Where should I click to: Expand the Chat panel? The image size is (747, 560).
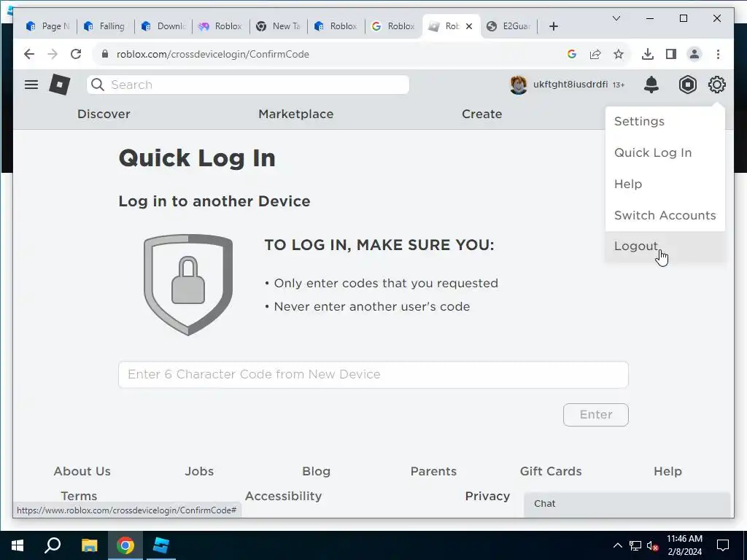(627, 505)
